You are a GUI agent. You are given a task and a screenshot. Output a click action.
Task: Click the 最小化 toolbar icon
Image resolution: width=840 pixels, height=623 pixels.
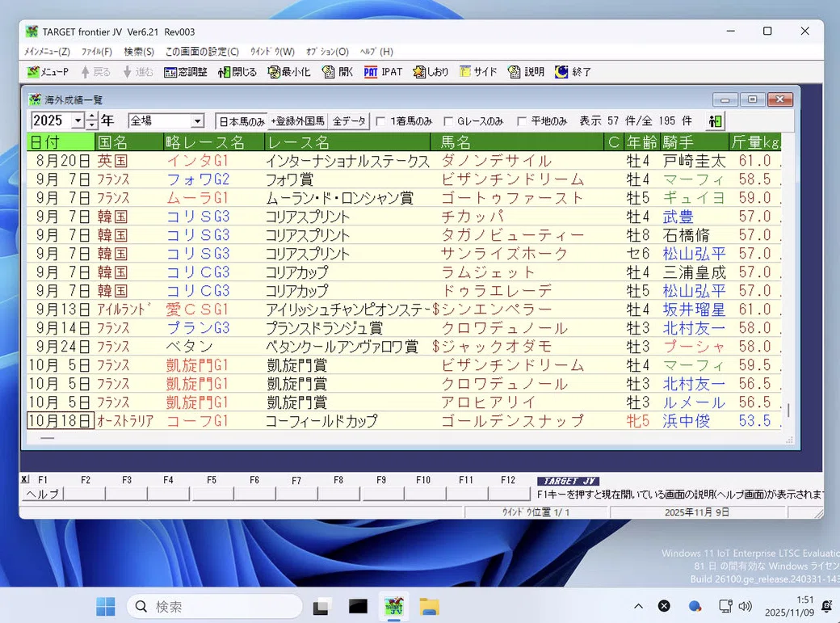pyautogui.click(x=289, y=72)
